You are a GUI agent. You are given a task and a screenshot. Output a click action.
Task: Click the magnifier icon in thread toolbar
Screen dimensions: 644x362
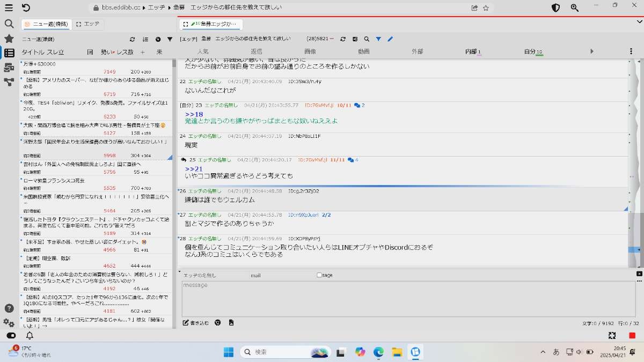(x=367, y=39)
